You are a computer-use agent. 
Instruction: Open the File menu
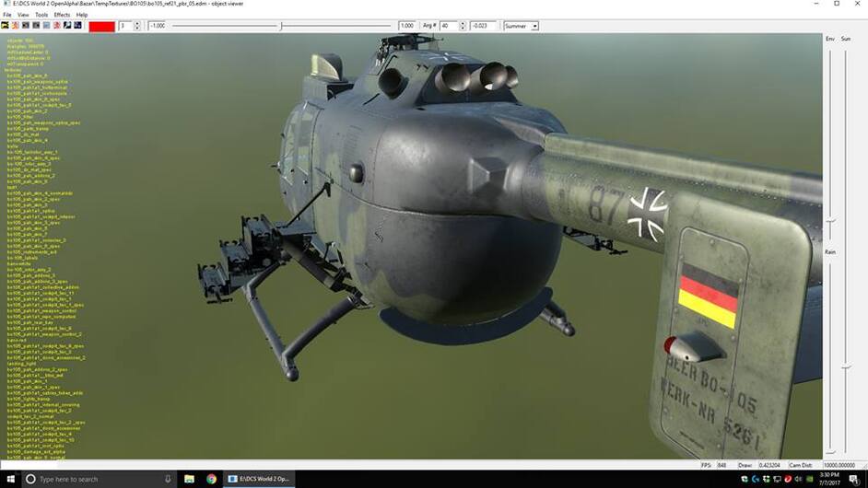7,15
